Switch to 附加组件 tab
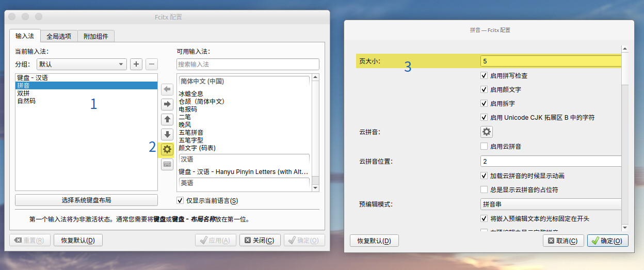Viewport: 644px width, 270px height. tap(96, 36)
